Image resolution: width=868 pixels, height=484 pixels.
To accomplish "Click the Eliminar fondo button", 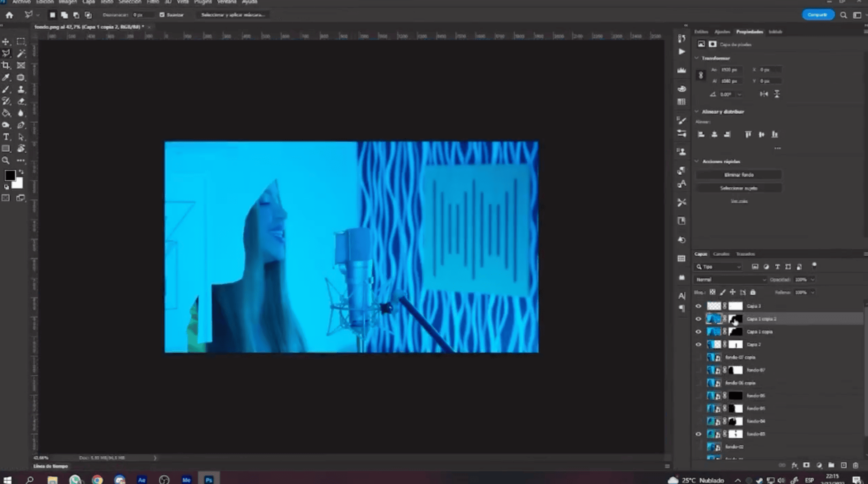I will pyautogui.click(x=739, y=175).
